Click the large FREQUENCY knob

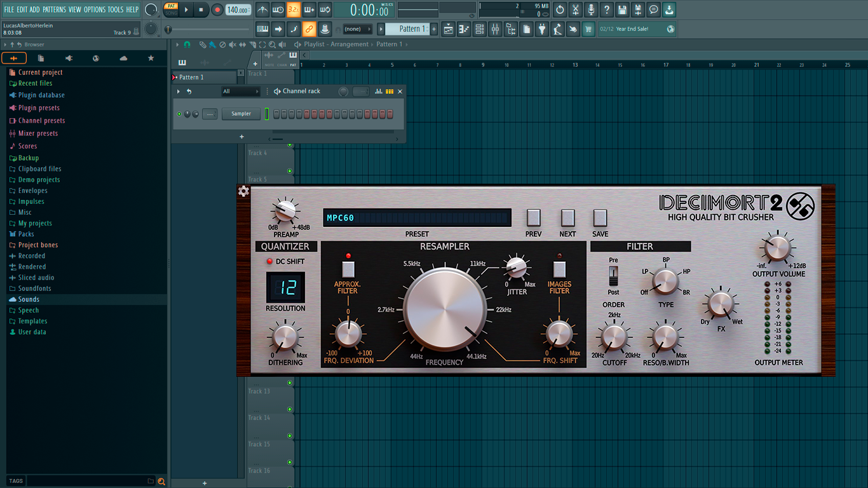coord(444,308)
